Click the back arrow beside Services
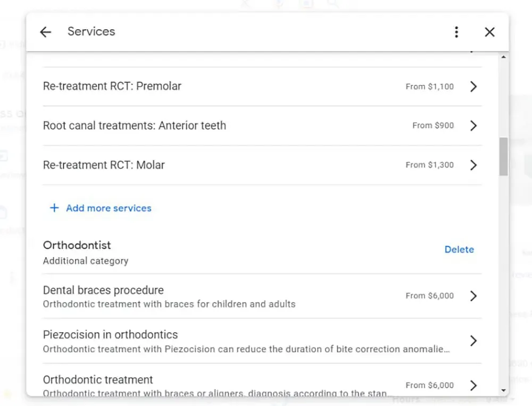Viewport: 532px width, 406px height. 46,32
